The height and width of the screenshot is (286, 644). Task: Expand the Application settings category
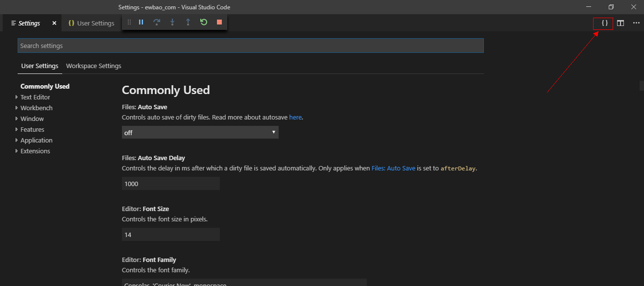[36, 140]
